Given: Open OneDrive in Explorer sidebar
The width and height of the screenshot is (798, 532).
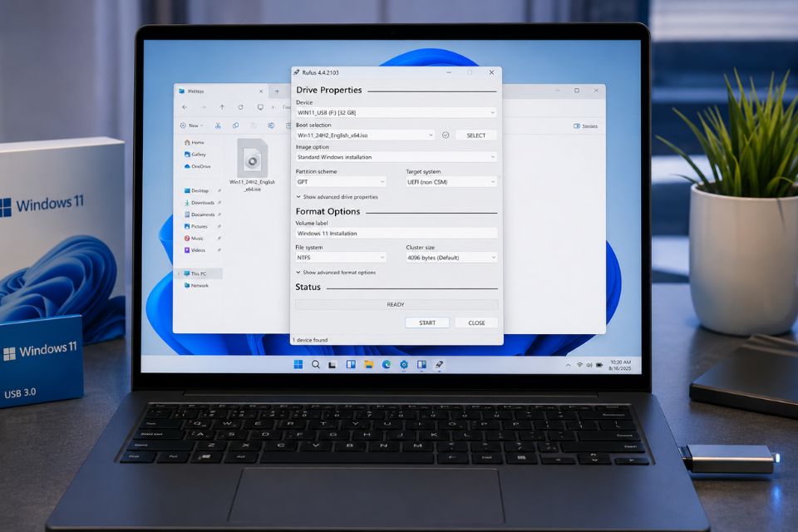Looking at the screenshot, I should 198,166.
